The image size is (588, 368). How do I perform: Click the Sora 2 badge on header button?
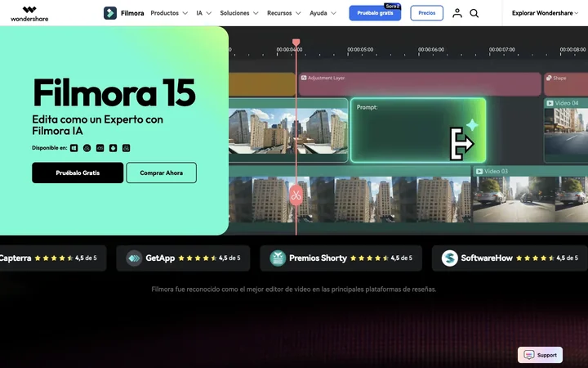tap(392, 6)
